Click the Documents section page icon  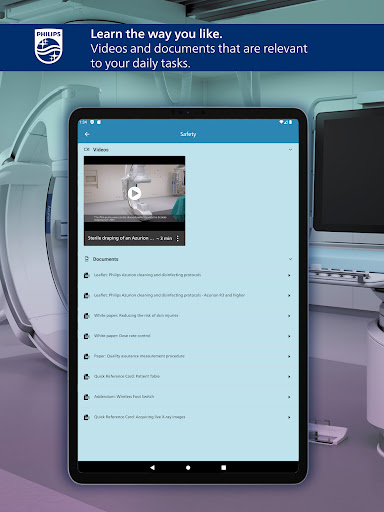click(87, 259)
